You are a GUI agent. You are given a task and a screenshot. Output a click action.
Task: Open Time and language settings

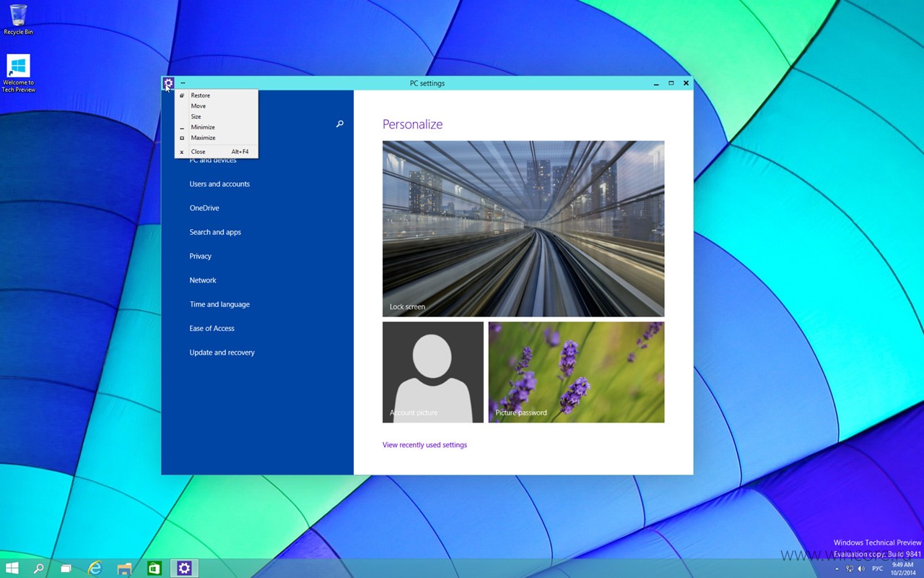219,304
